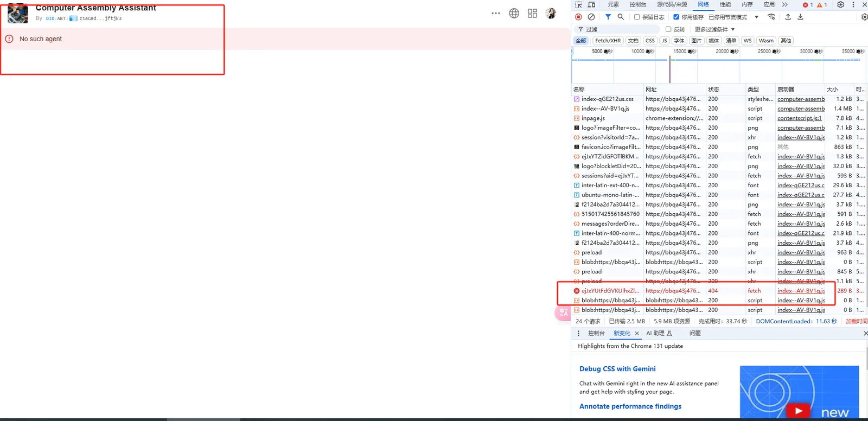Toggle the blue filter funnel icon
868x421 pixels.
608,17
